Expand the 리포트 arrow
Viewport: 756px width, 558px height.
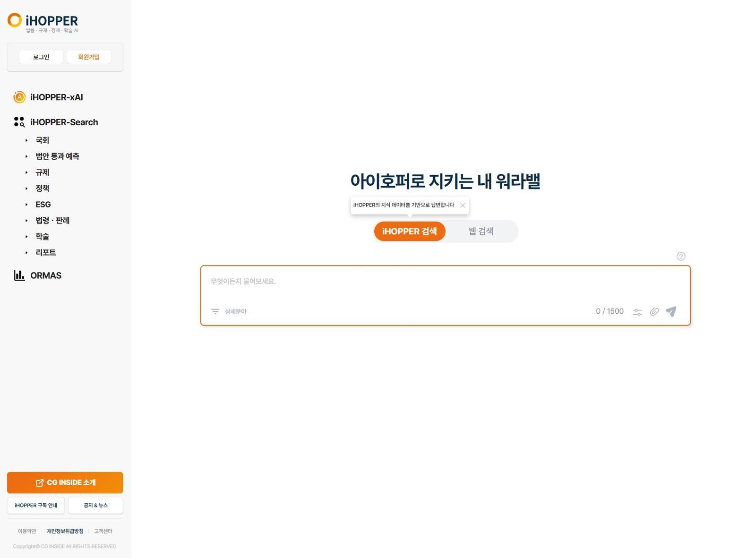[26, 253]
